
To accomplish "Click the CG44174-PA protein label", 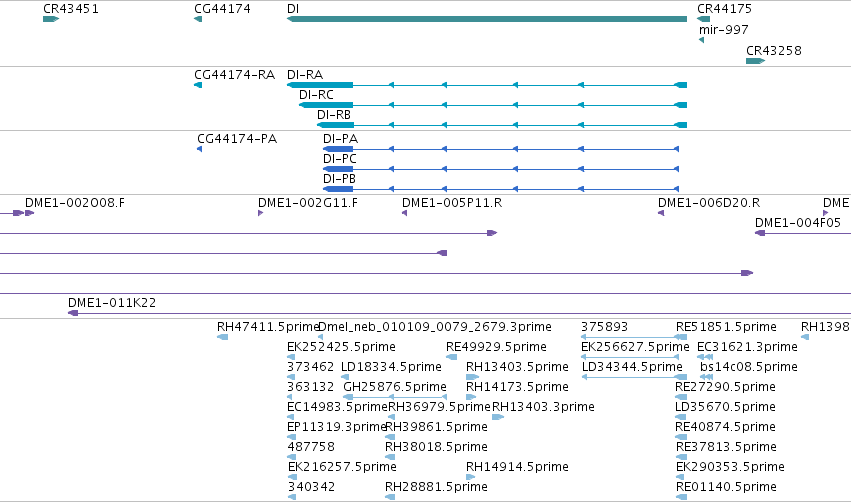I will click(237, 138).
